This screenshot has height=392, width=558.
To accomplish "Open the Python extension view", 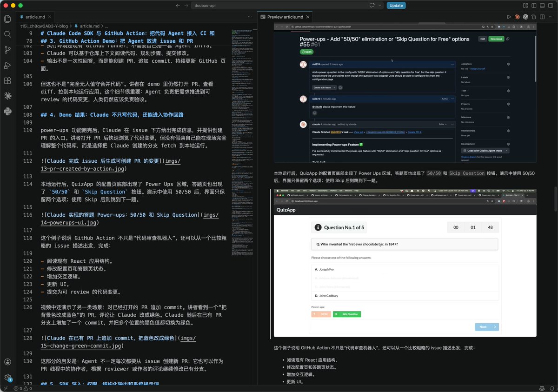I will click(7, 111).
